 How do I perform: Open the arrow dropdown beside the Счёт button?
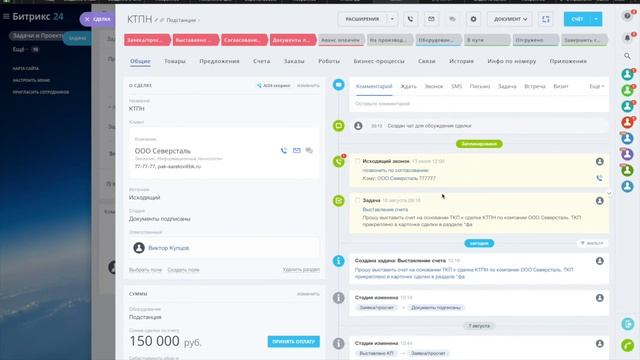coord(596,19)
